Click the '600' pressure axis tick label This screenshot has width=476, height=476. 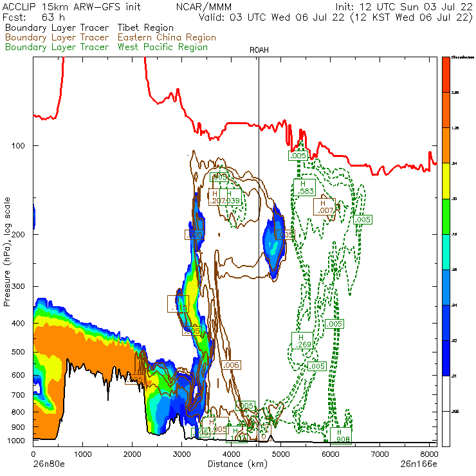(x=18, y=375)
